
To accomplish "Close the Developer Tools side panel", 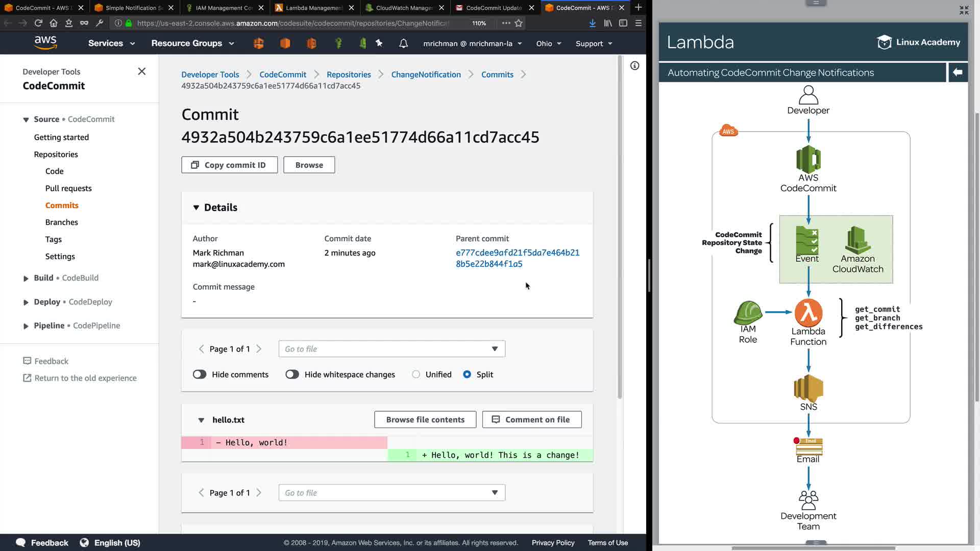I will click(142, 71).
